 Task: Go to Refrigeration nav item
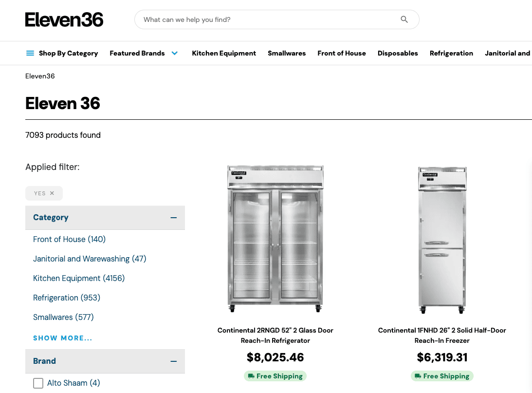pos(451,53)
